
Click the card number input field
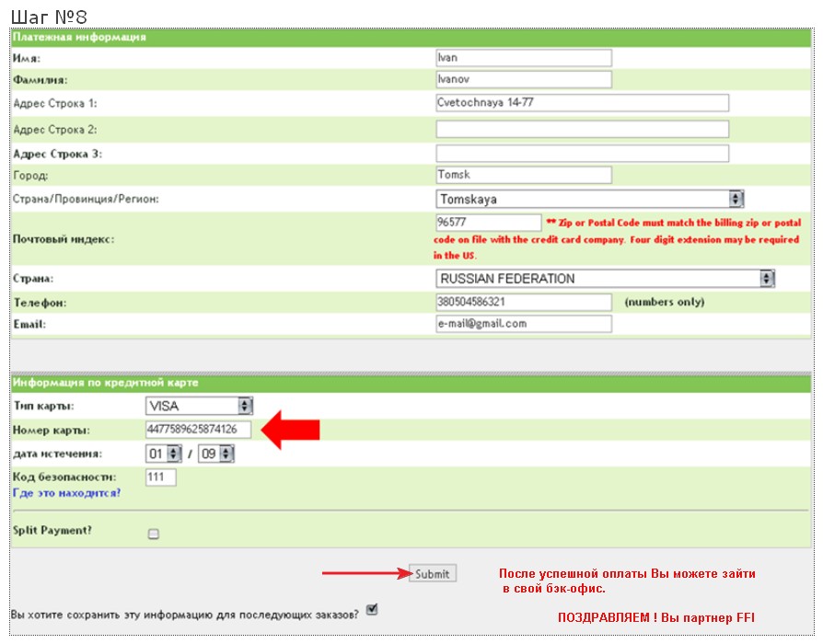[198, 430]
